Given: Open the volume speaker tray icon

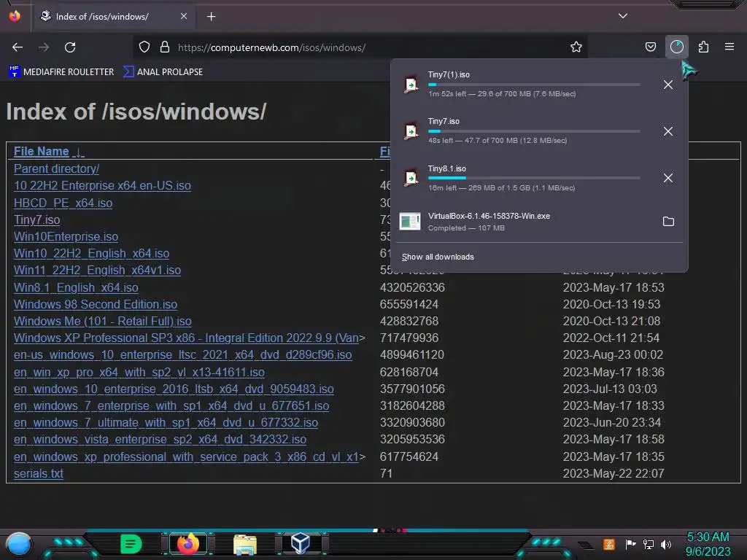Looking at the screenshot, I should (x=666, y=544).
